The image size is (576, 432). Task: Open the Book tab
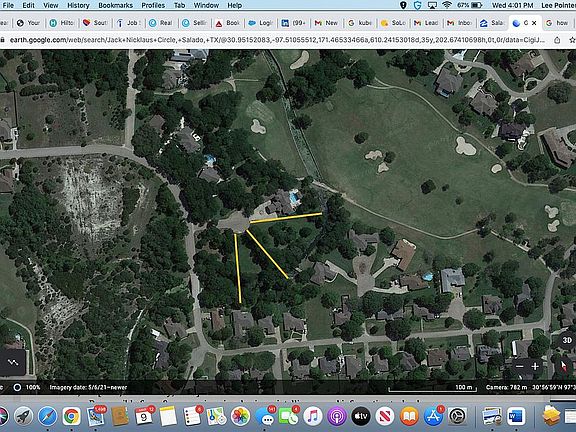(x=228, y=23)
